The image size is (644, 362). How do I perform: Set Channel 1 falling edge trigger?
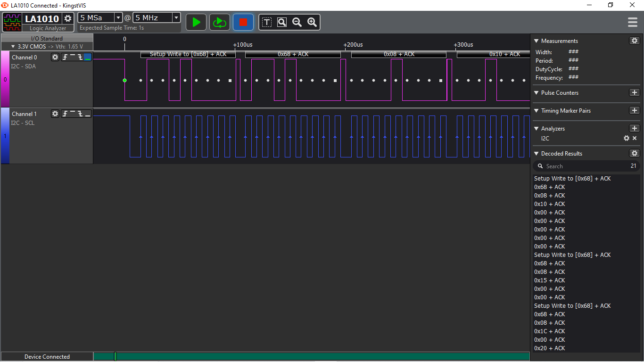click(x=80, y=114)
